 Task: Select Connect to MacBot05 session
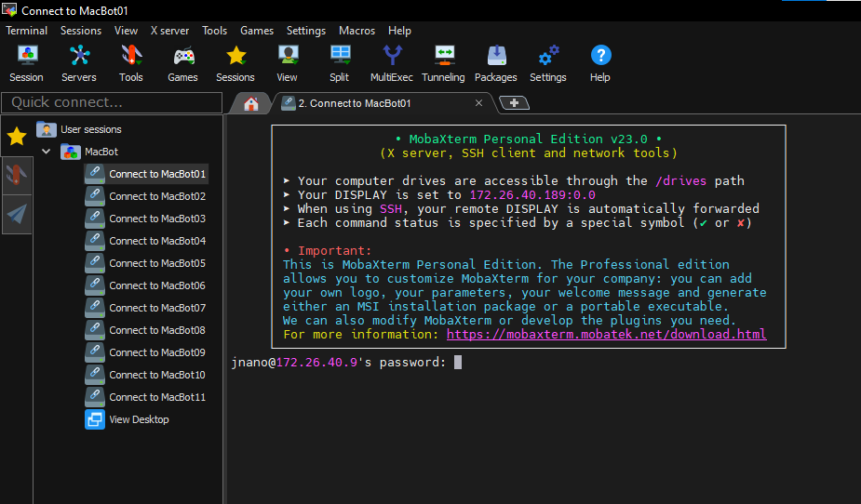coord(156,263)
